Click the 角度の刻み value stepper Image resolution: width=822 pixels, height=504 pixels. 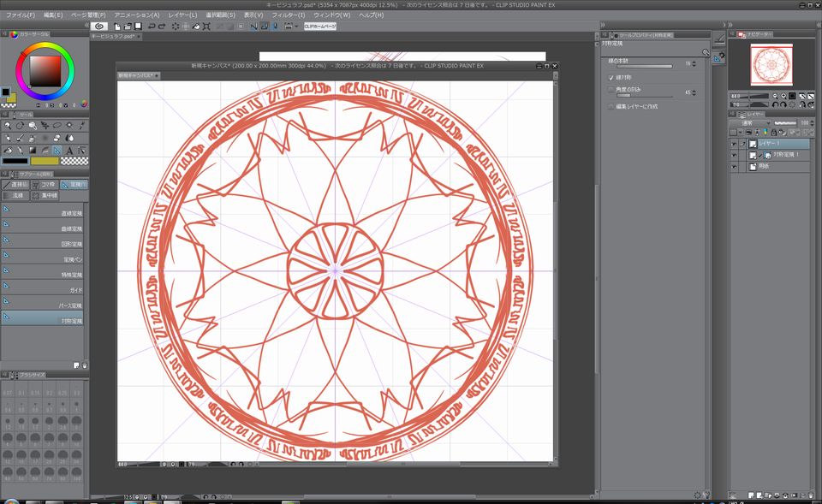694,92
